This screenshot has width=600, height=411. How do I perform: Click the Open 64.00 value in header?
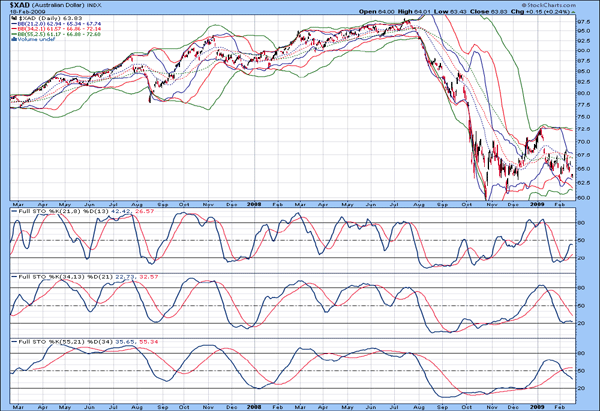(377, 12)
